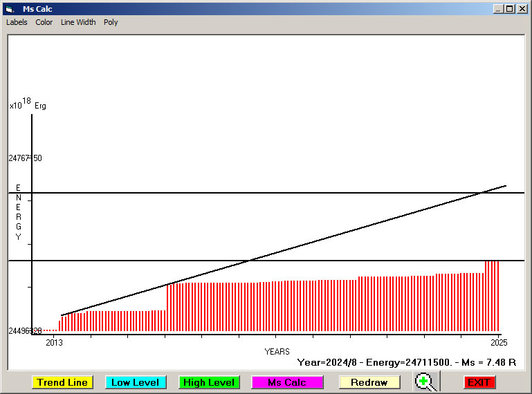This screenshot has width=532, height=394.
Task: Click the Ms Calc title bar icon
Action: coord(9,9)
